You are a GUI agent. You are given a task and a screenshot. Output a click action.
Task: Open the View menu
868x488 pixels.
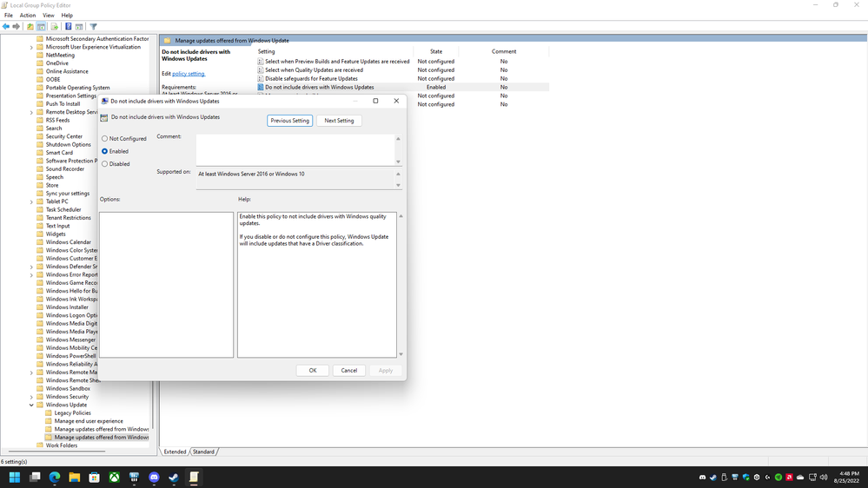click(x=49, y=16)
